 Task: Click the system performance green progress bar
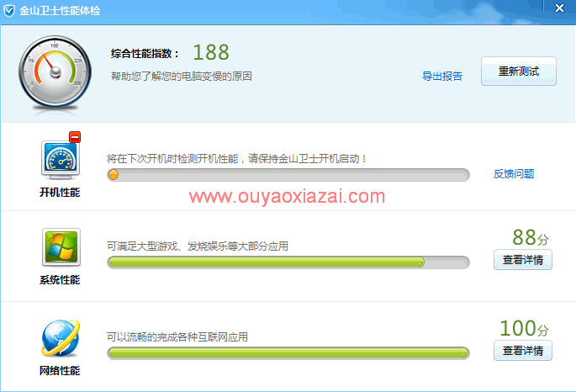[x=288, y=262]
